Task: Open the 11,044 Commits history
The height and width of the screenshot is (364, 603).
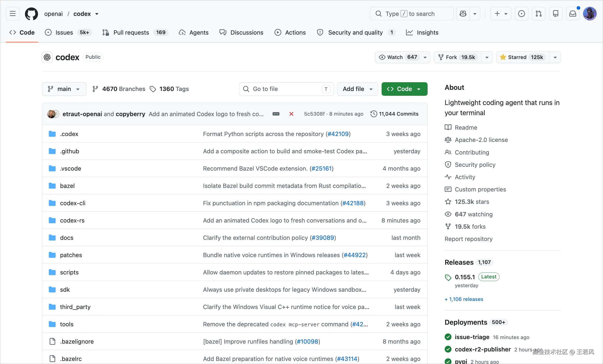Action: (394, 114)
